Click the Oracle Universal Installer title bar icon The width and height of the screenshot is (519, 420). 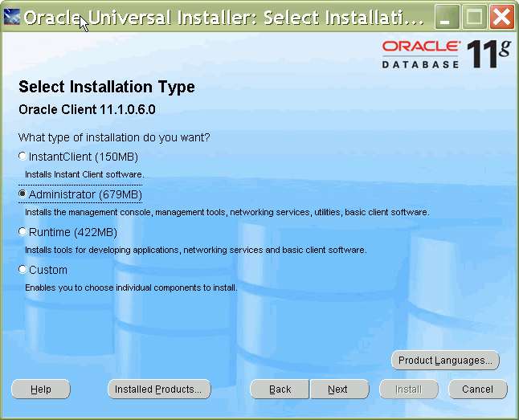(x=12, y=17)
